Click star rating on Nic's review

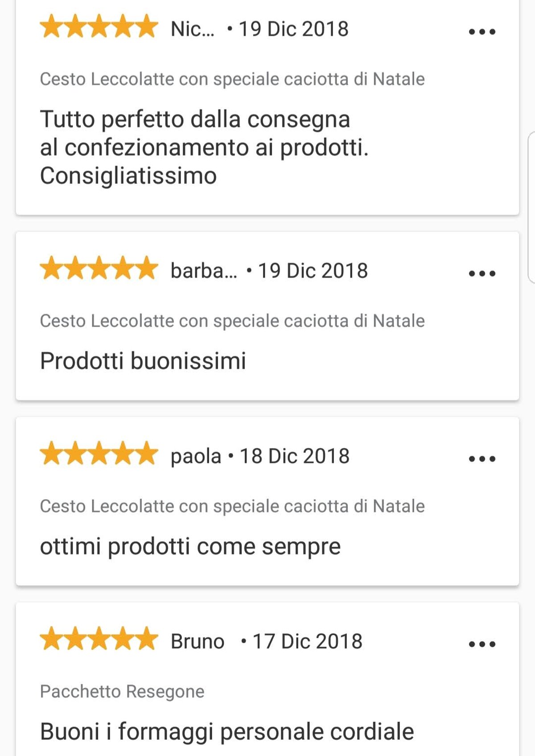99,27
